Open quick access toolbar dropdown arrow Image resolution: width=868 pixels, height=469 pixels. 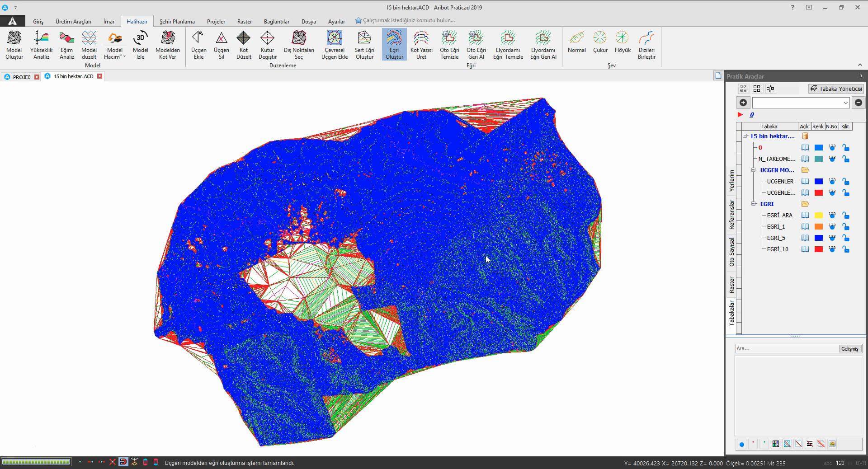(x=15, y=8)
